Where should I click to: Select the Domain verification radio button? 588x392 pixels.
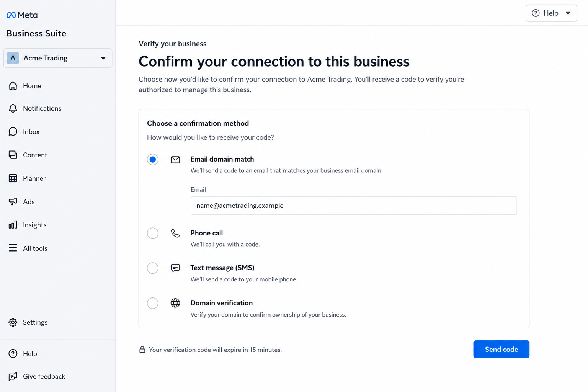pos(153,303)
